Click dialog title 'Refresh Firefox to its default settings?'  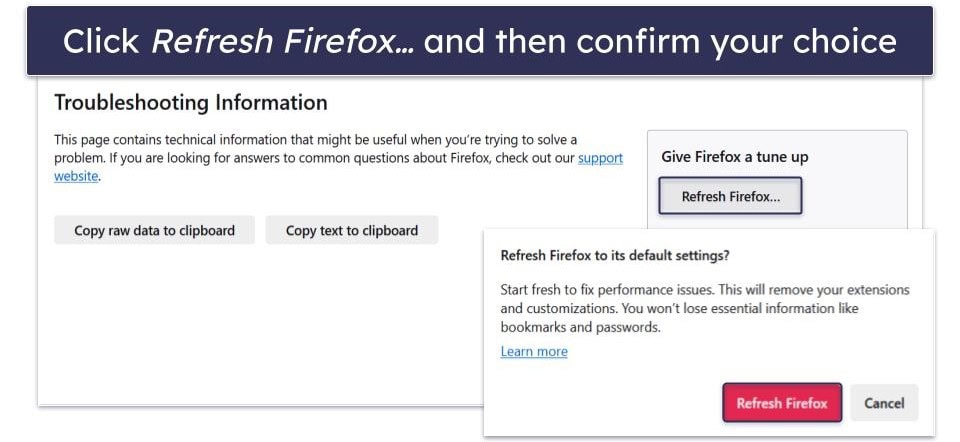click(x=616, y=255)
